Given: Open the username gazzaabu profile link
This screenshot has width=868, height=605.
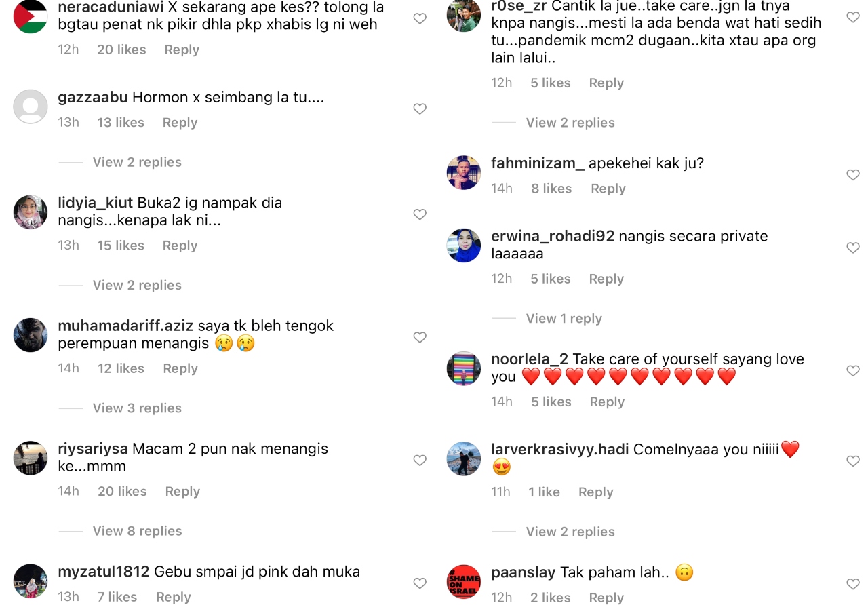Looking at the screenshot, I should [93, 97].
